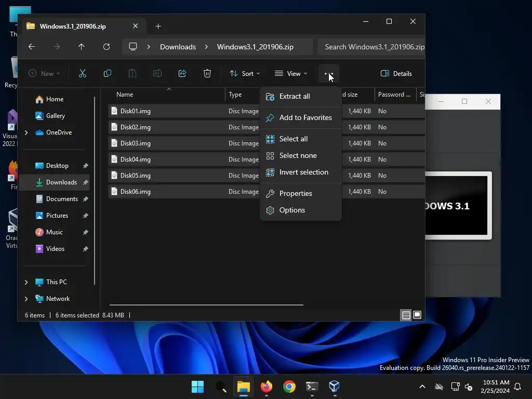
Task: Show hidden system tray icons
Action: tap(422, 387)
